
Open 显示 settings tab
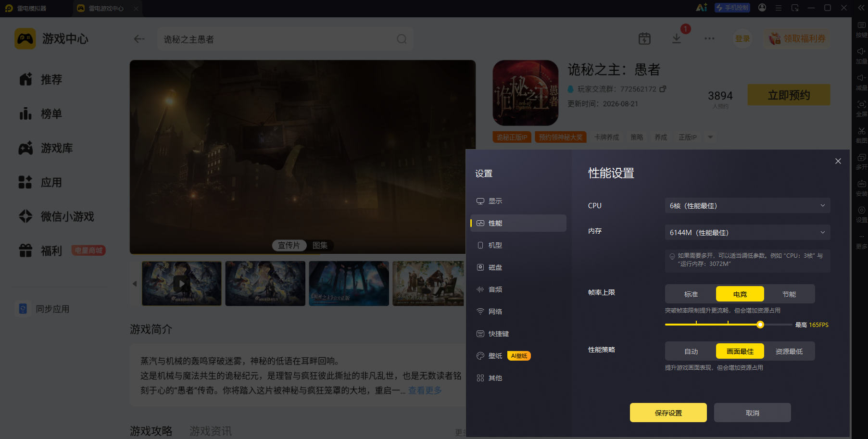pyautogui.click(x=518, y=201)
